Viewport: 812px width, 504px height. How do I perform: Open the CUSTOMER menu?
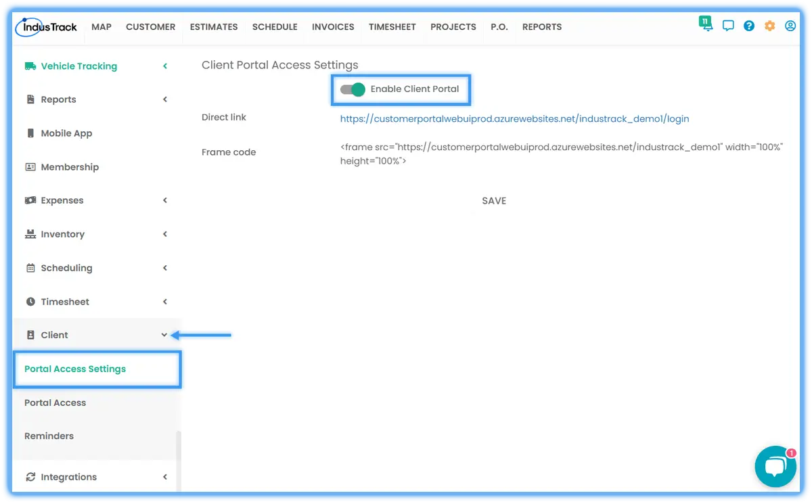151,27
